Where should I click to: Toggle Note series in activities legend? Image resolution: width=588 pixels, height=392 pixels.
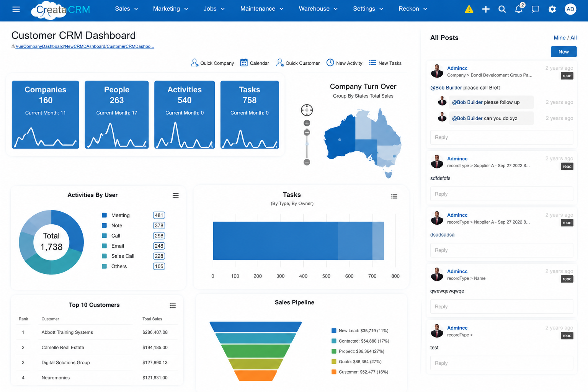pyautogui.click(x=112, y=226)
